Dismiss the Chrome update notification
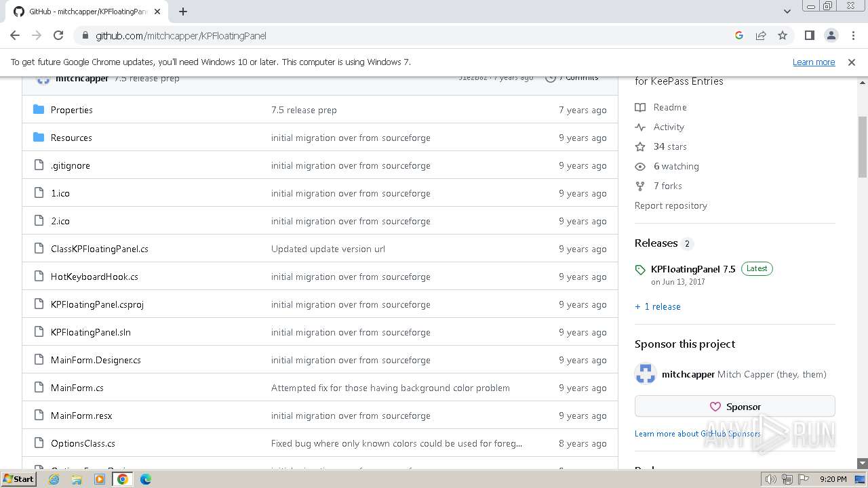 852,62
